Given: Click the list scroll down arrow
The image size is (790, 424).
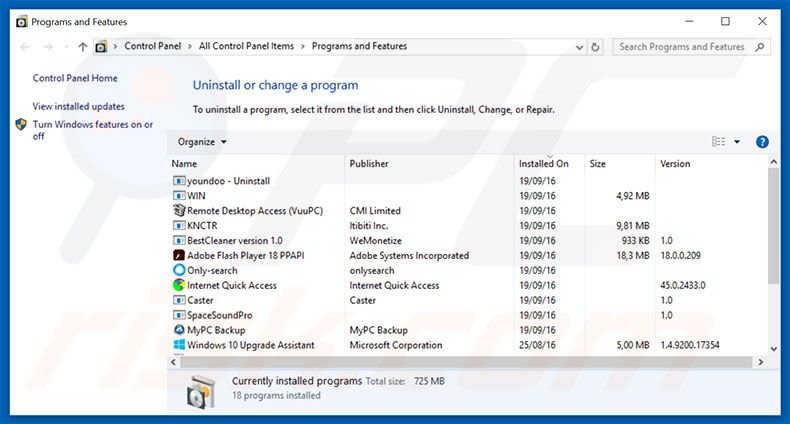Looking at the screenshot, I should pyautogui.click(x=774, y=349).
